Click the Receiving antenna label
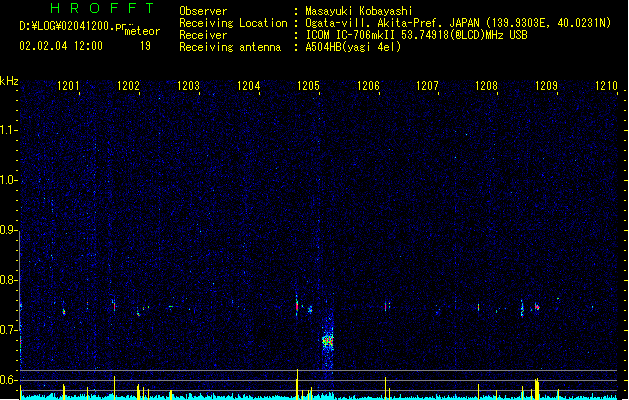Screen dimensions: 629x400 230,47
